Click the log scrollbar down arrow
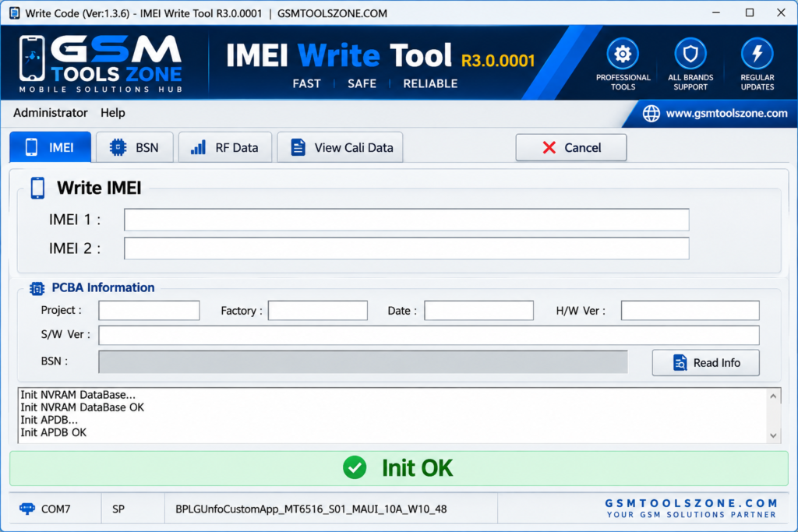 pyautogui.click(x=773, y=435)
